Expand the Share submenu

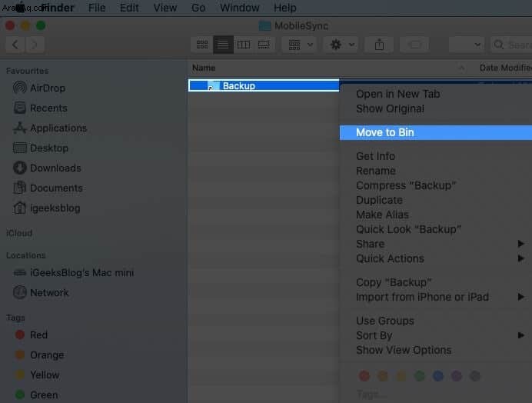pos(436,244)
